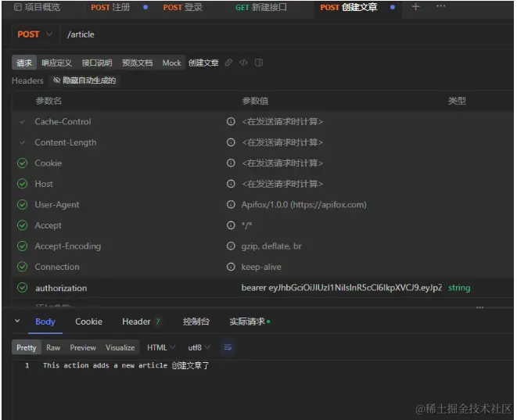Switch to POST 注册 tab
The width and height of the screenshot is (517, 420).
[110, 7]
